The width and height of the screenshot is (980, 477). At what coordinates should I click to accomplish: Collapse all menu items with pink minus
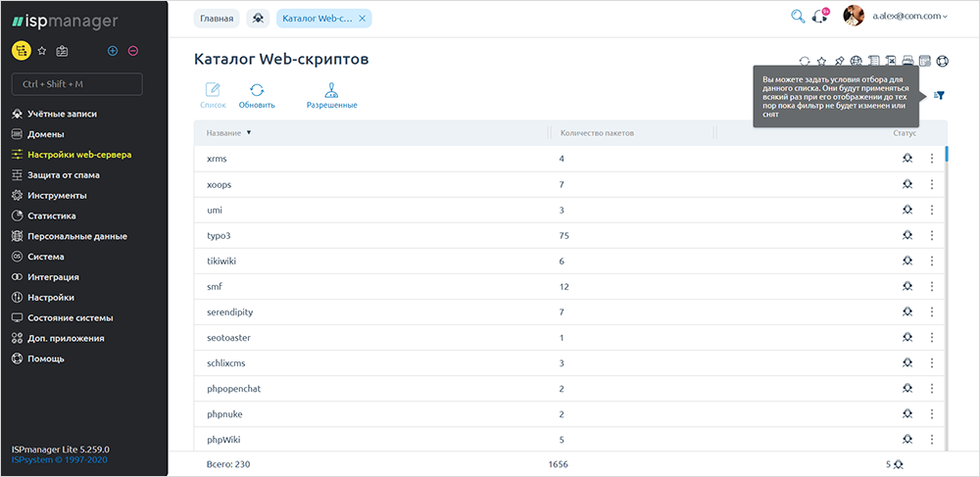pos(132,51)
